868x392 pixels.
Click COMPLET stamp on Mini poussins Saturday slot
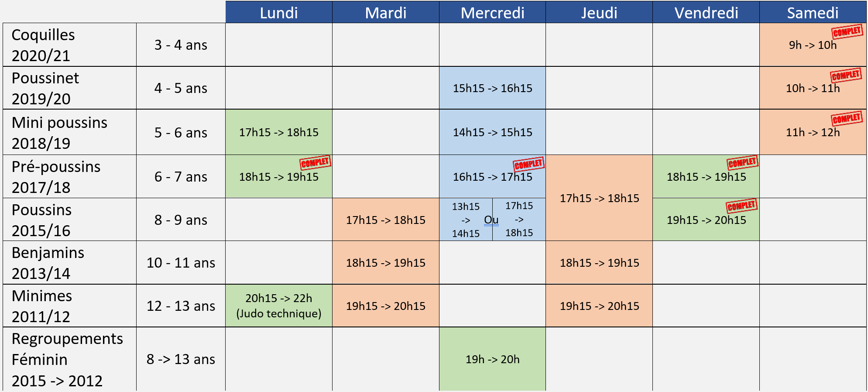point(847,118)
